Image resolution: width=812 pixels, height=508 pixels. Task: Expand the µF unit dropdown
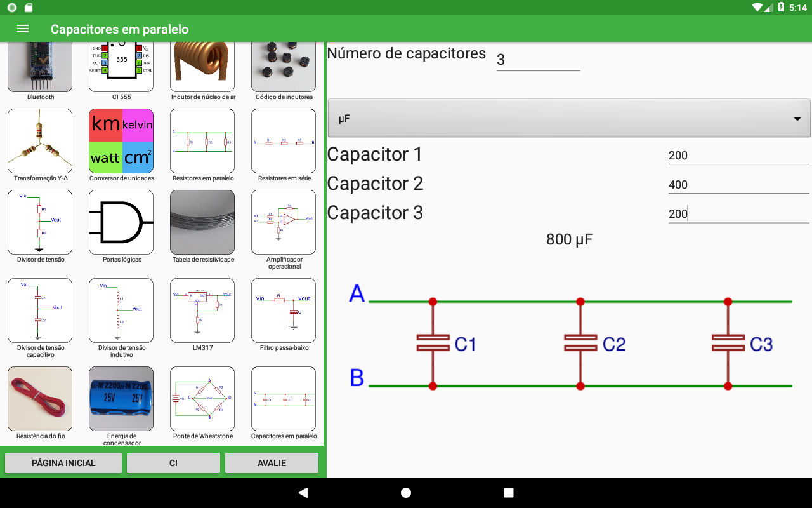point(569,118)
